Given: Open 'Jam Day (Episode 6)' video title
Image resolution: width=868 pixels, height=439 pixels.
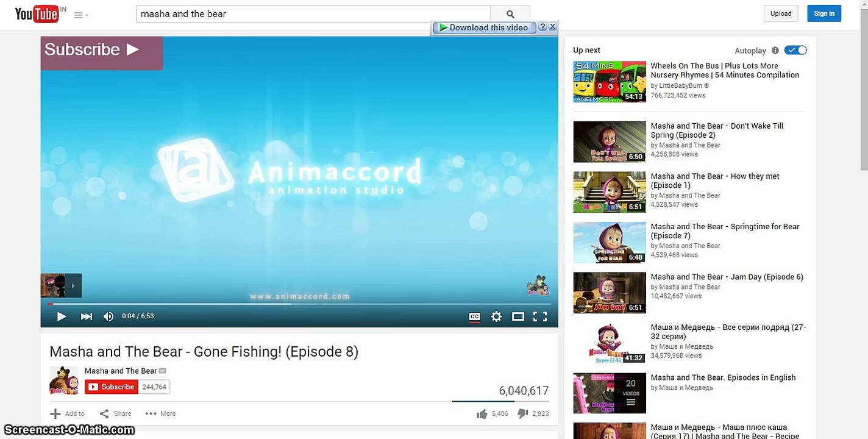Looking at the screenshot, I should pyautogui.click(x=727, y=277).
